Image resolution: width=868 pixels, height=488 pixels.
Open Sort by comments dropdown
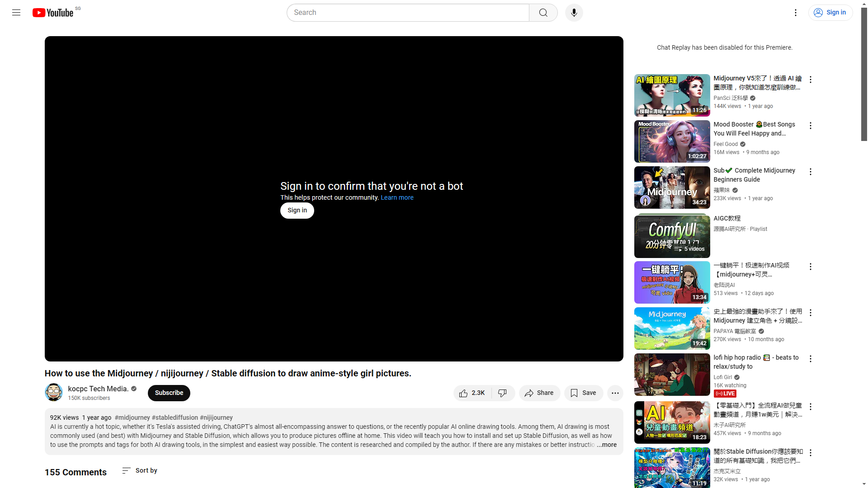140,471
